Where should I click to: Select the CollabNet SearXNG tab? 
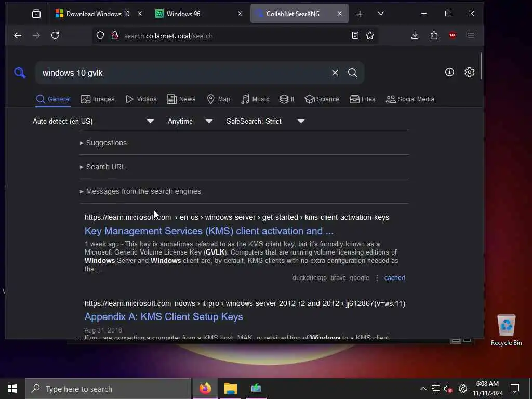pyautogui.click(x=299, y=14)
